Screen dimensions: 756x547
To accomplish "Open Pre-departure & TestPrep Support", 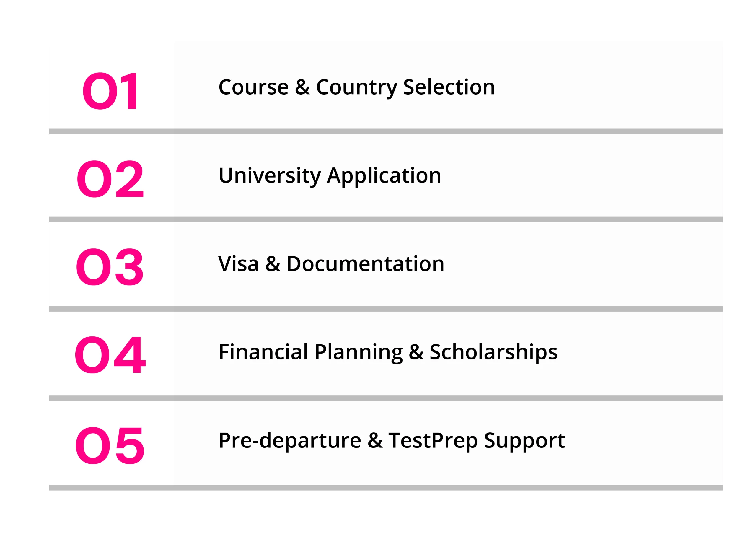I will click(x=392, y=441).
